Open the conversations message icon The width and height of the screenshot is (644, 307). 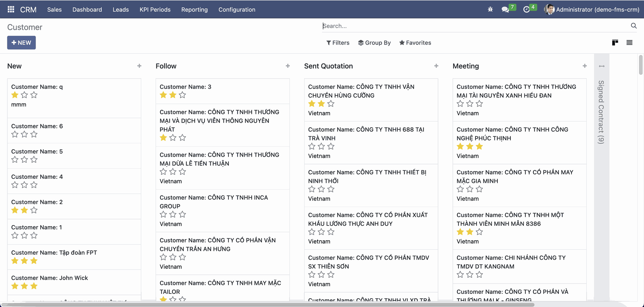[x=505, y=9]
